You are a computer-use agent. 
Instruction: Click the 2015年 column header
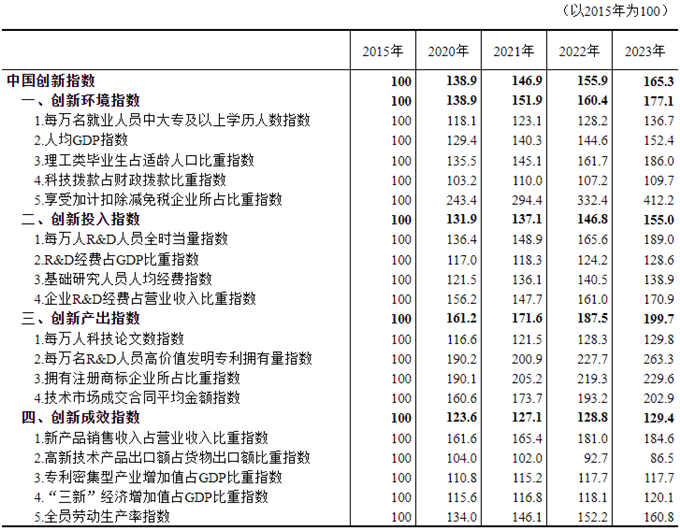[382, 50]
